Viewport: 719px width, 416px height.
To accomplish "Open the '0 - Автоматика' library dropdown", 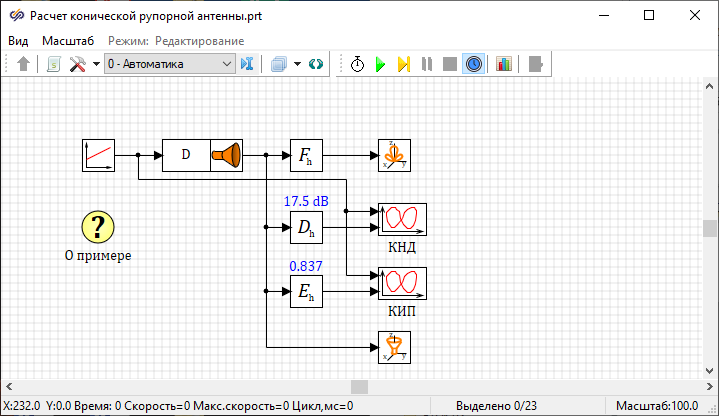I will 168,64.
